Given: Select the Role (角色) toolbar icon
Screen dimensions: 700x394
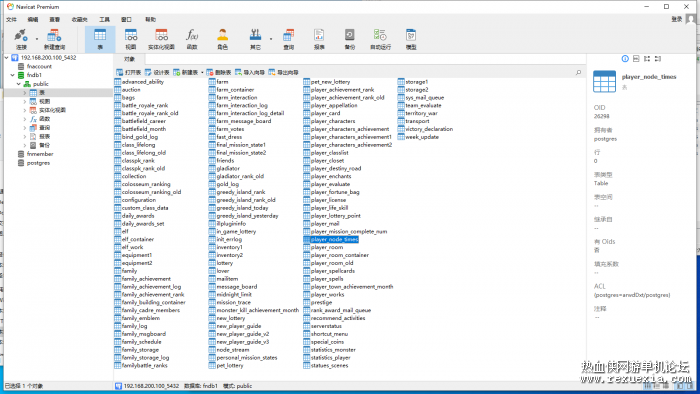Looking at the screenshot, I should point(222,39).
